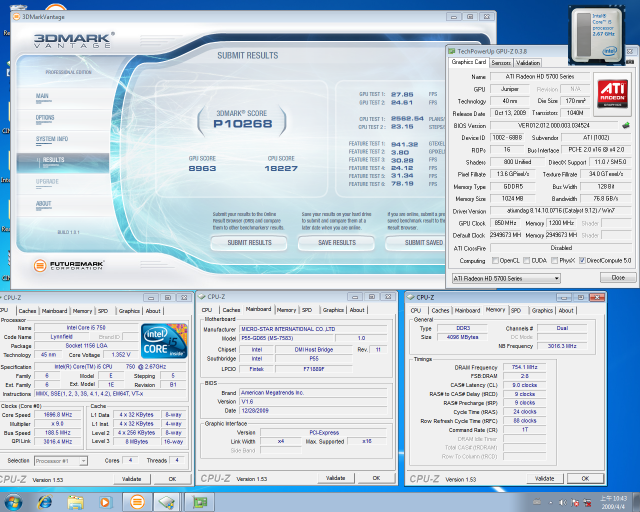The width and height of the screenshot is (640, 512).
Task: Click the GPU Name field ATI Radeon HD 5700 Series
Action: [x=540, y=77]
